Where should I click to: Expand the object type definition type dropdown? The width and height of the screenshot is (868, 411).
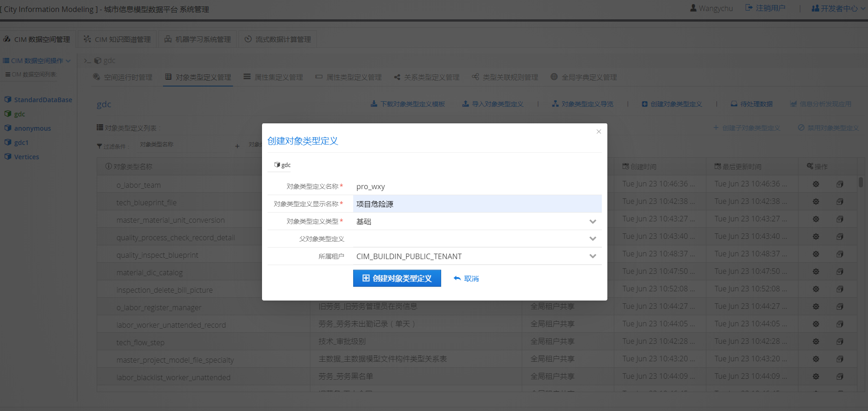(x=593, y=221)
